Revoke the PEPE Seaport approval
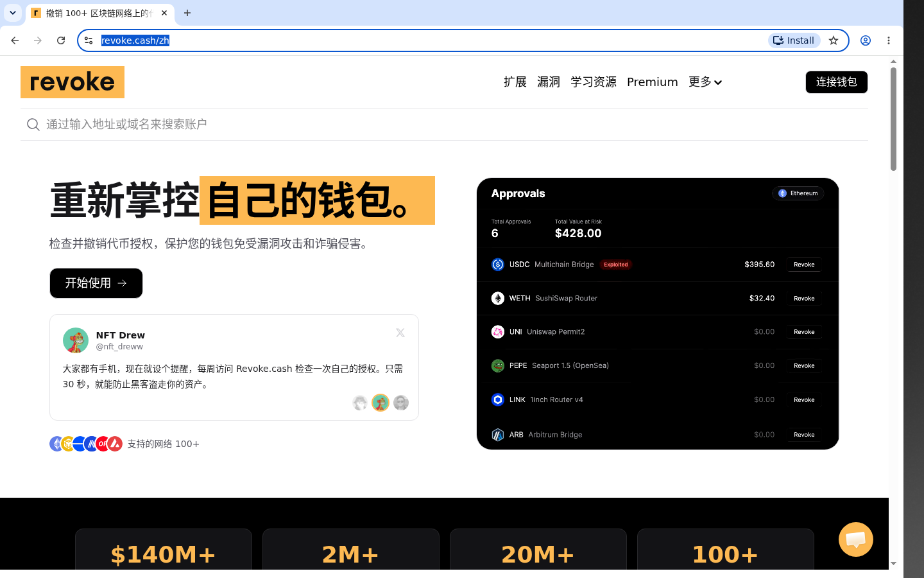The image size is (924, 578). [804, 366]
